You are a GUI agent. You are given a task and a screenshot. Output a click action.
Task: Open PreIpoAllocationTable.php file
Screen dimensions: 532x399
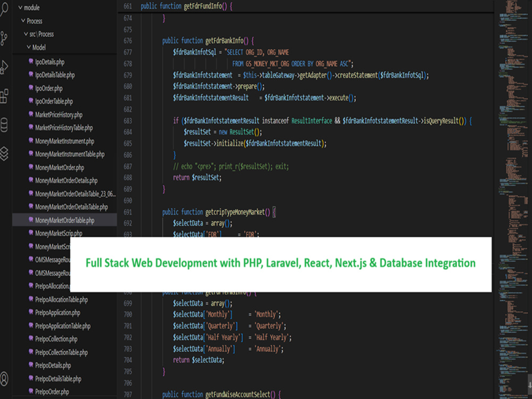pos(61,300)
